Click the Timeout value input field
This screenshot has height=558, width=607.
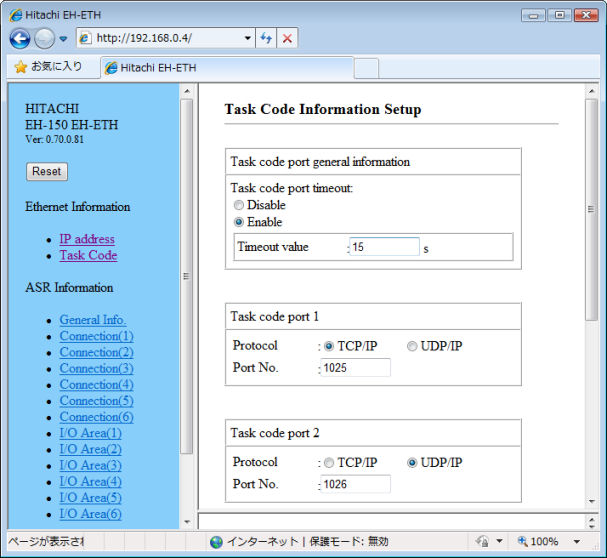click(x=384, y=247)
